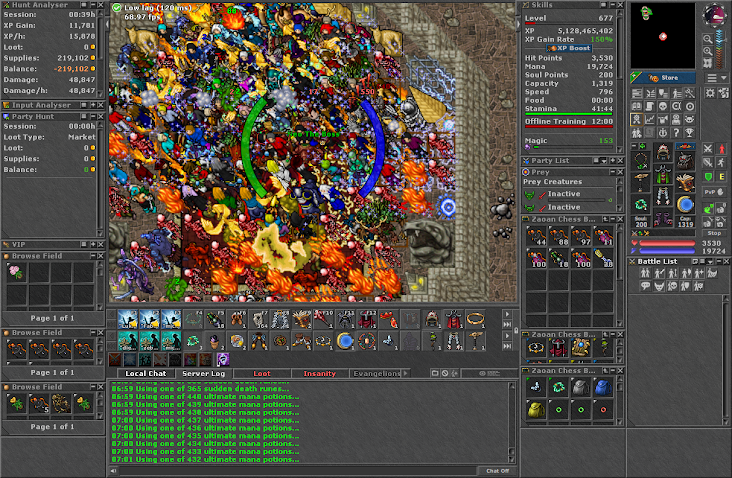The image size is (732, 478).
Task: Switch to the Insanity chat tab
Action: point(320,373)
